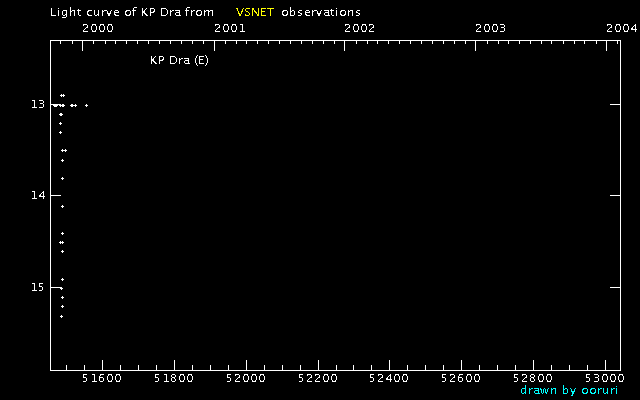Click the 52000 Julian date axis label
The width and height of the screenshot is (640, 400).
[245, 379]
